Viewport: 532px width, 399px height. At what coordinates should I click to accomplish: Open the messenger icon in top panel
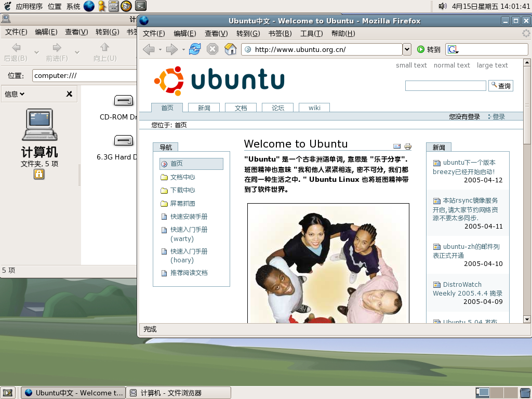click(x=101, y=6)
